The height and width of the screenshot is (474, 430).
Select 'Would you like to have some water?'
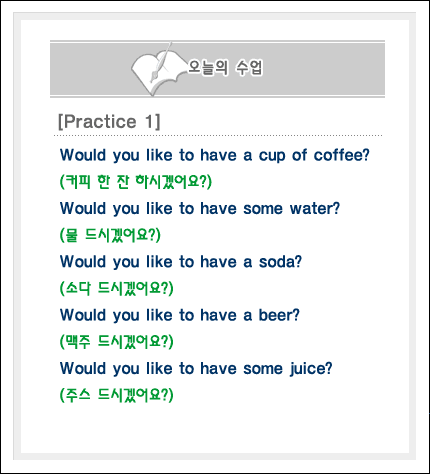200,209
